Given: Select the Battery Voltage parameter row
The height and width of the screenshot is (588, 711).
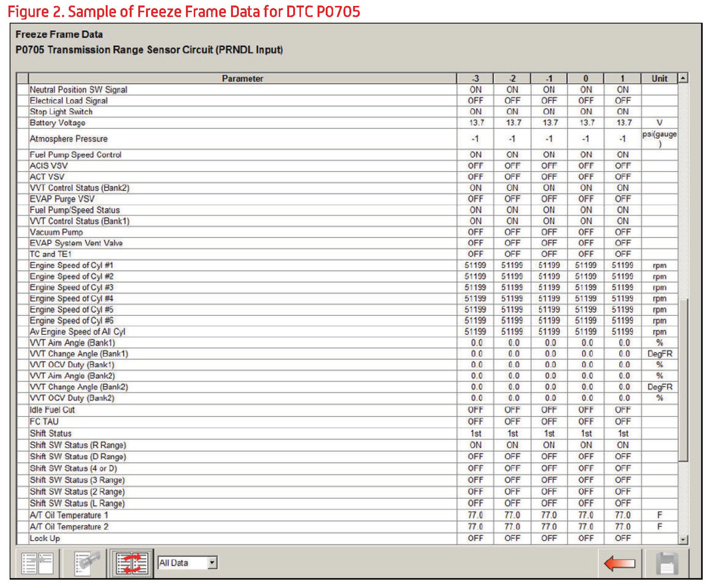Looking at the screenshot, I should (x=57, y=123).
